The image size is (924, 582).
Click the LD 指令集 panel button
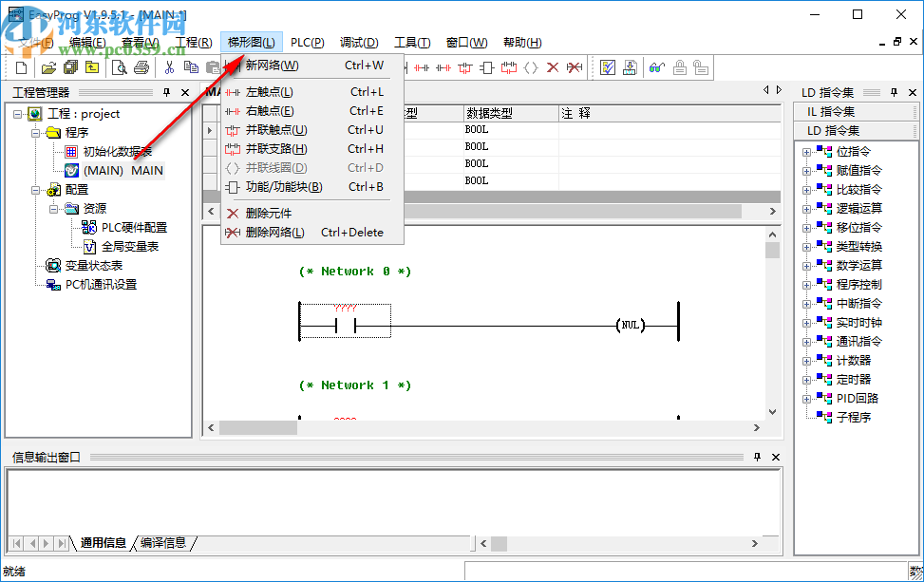[856, 131]
